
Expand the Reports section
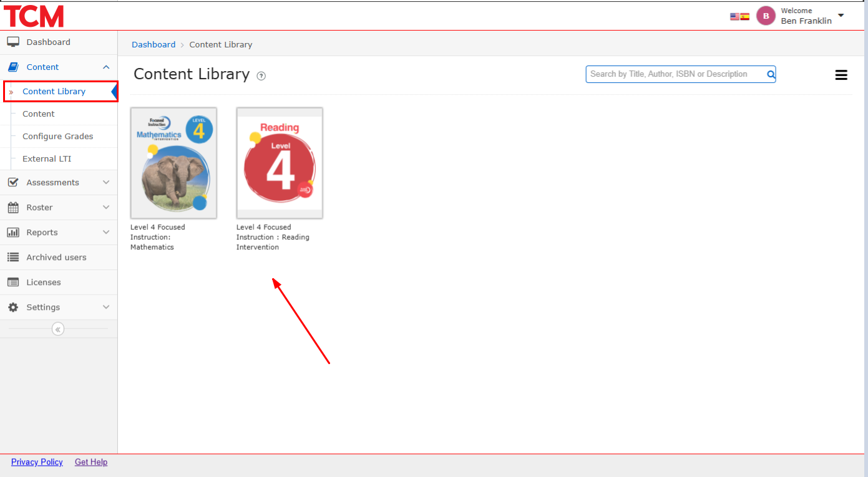pos(59,233)
